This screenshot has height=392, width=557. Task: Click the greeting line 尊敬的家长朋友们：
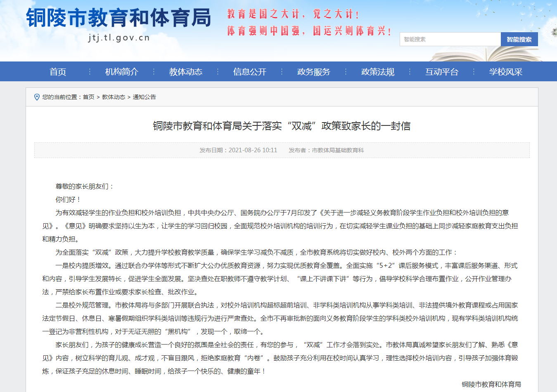85,187
